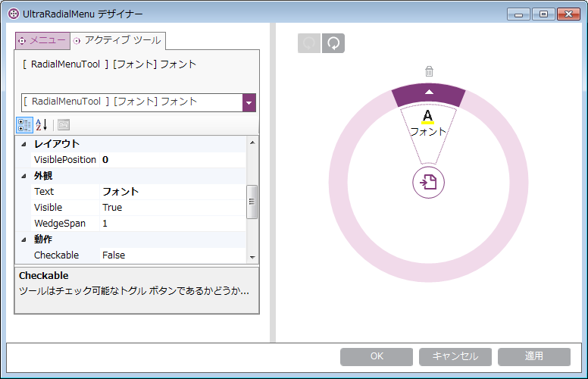Click the purple up-arrow wedge segment
The height and width of the screenshot is (379, 588).
pyautogui.click(x=429, y=94)
